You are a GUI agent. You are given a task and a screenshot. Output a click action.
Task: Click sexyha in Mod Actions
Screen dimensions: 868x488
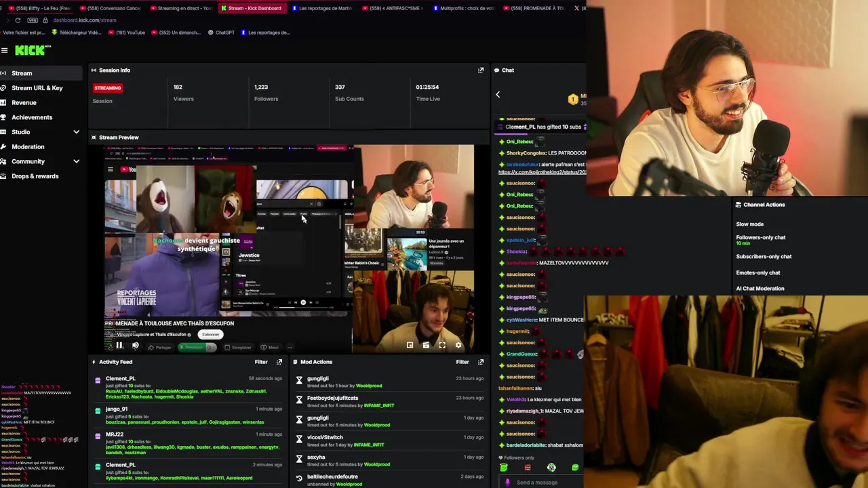[x=316, y=457]
